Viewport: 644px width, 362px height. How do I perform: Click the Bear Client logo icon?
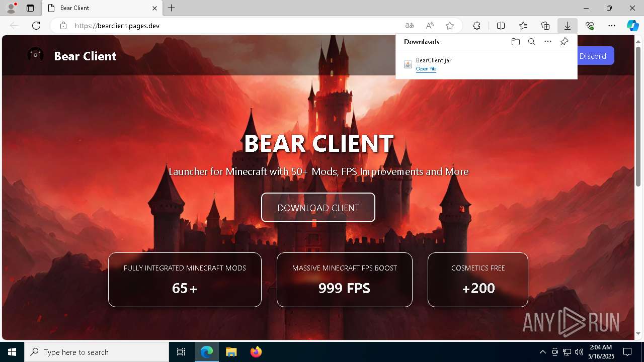[35, 55]
